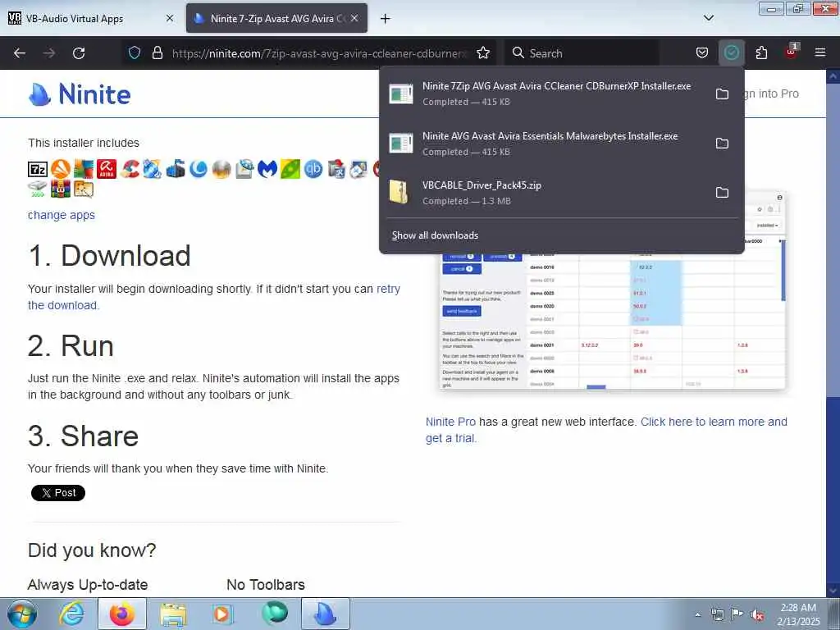The width and height of the screenshot is (840, 630).
Task: Switch to VB-Audio Virtual Apps tab
Action: click(x=91, y=18)
